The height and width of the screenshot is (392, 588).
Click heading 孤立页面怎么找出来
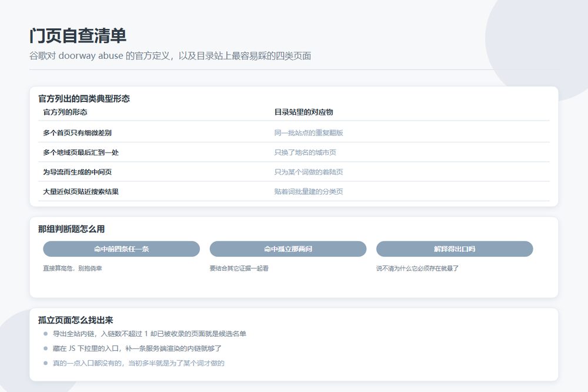pyautogui.click(x=75, y=320)
